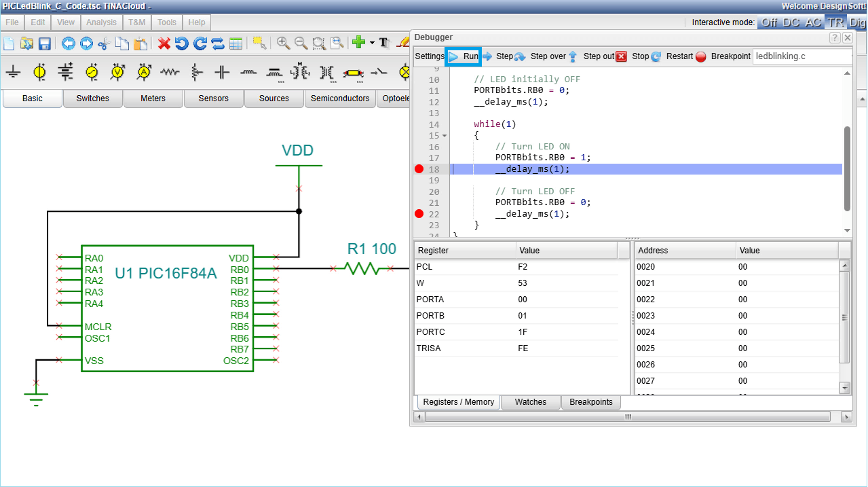
Task: Place a battery component
Action: (x=65, y=71)
